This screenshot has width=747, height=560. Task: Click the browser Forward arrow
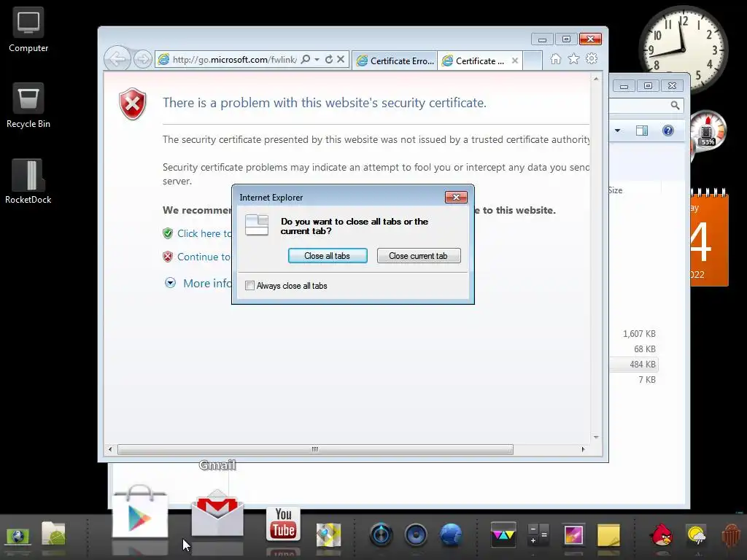point(142,60)
